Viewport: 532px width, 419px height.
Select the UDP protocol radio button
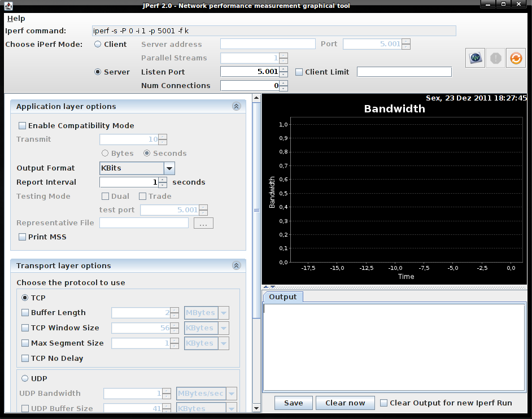(x=25, y=378)
